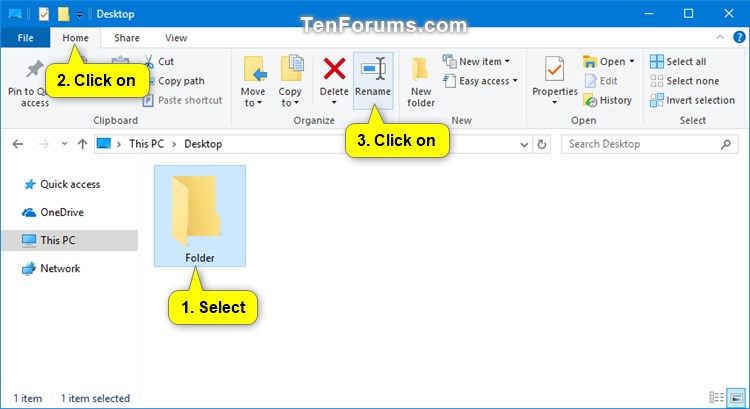The image size is (750, 409).
Task: Click the quick access toolbar New folder icon
Action: [x=63, y=14]
